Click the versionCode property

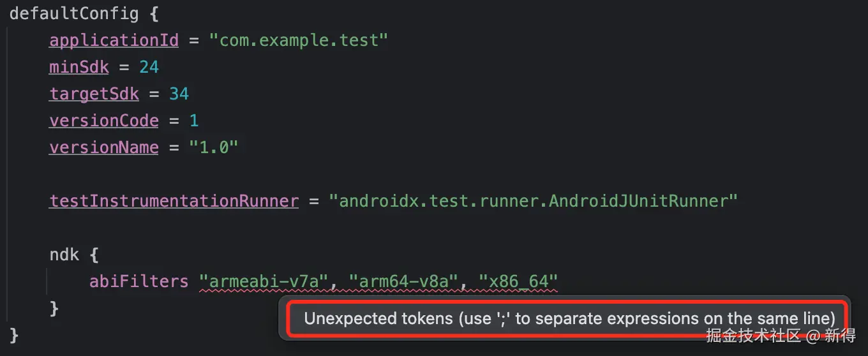(x=104, y=121)
